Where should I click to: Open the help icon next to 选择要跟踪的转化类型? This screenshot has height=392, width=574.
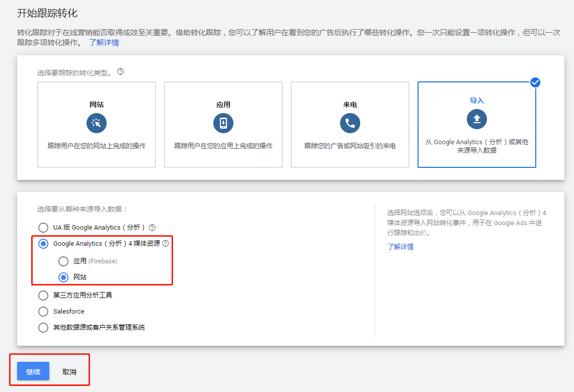click(120, 72)
